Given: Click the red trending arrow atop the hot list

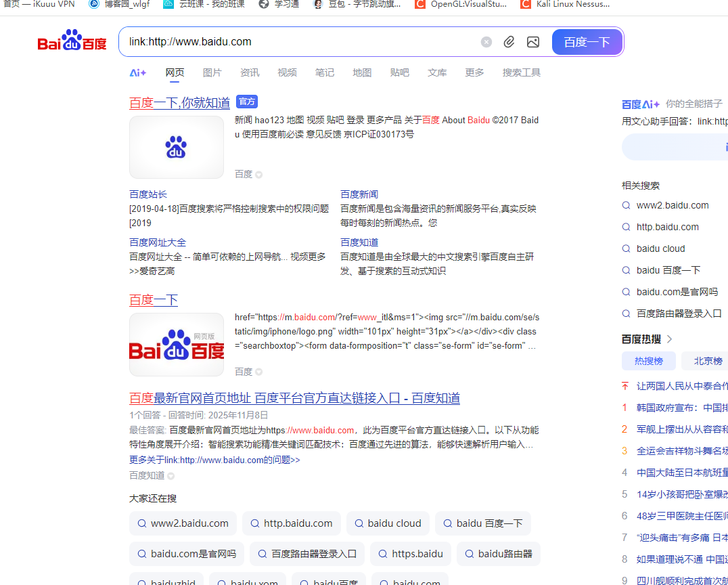Looking at the screenshot, I should coord(624,385).
